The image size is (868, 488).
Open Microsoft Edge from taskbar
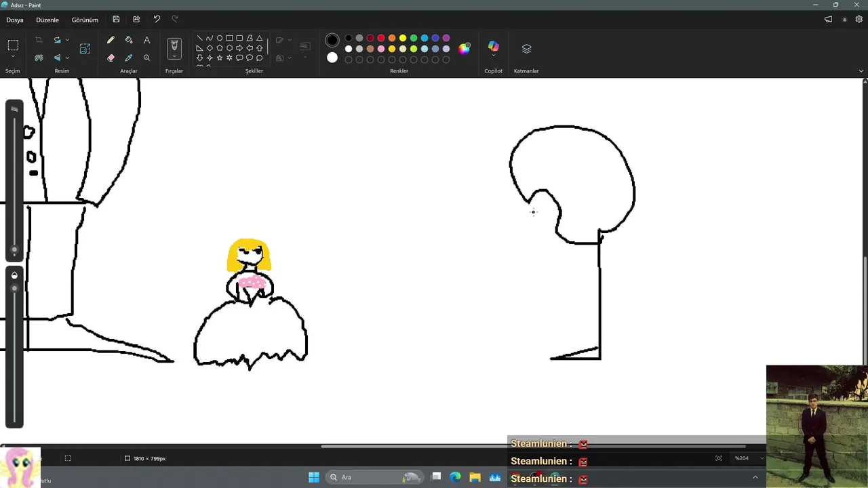[x=455, y=477]
